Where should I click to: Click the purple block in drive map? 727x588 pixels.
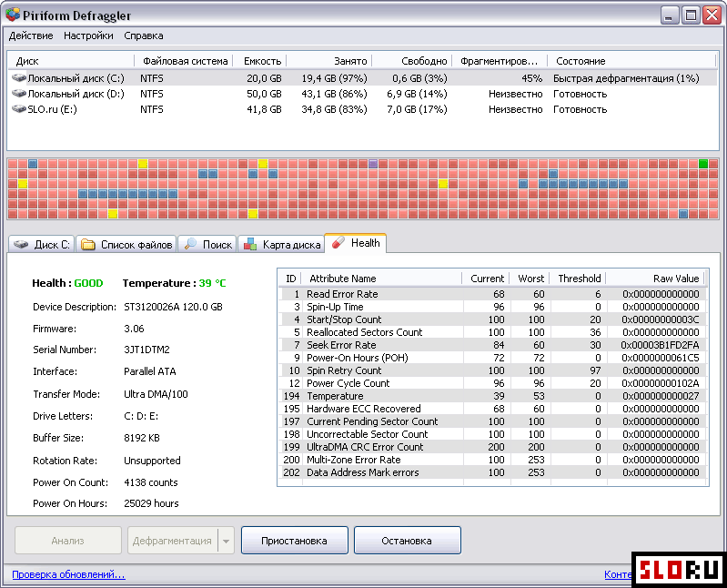tap(373, 164)
